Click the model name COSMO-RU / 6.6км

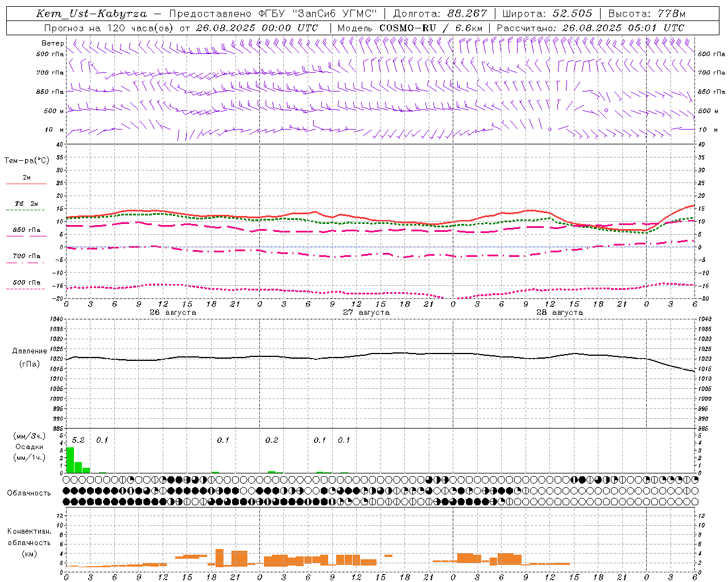point(431,28)
